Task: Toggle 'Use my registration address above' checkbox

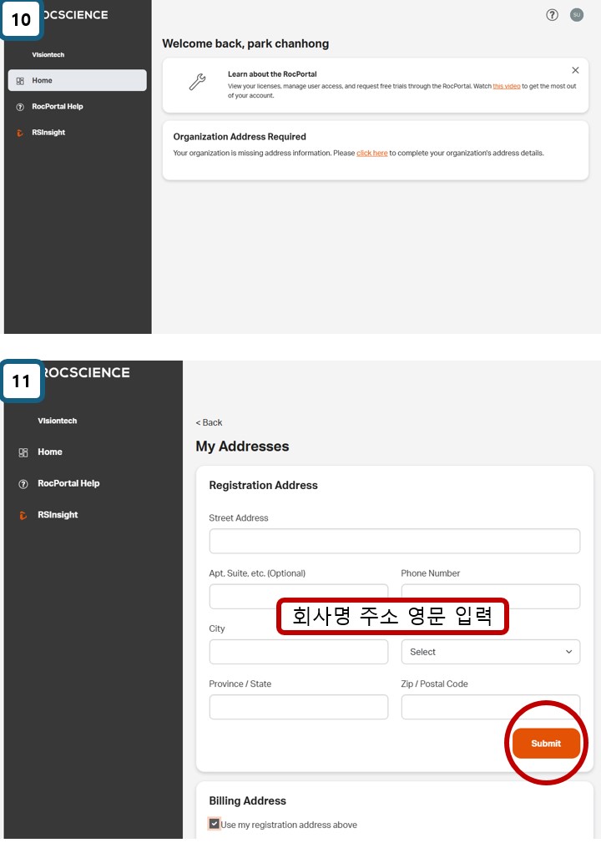Action: [215, 824]
